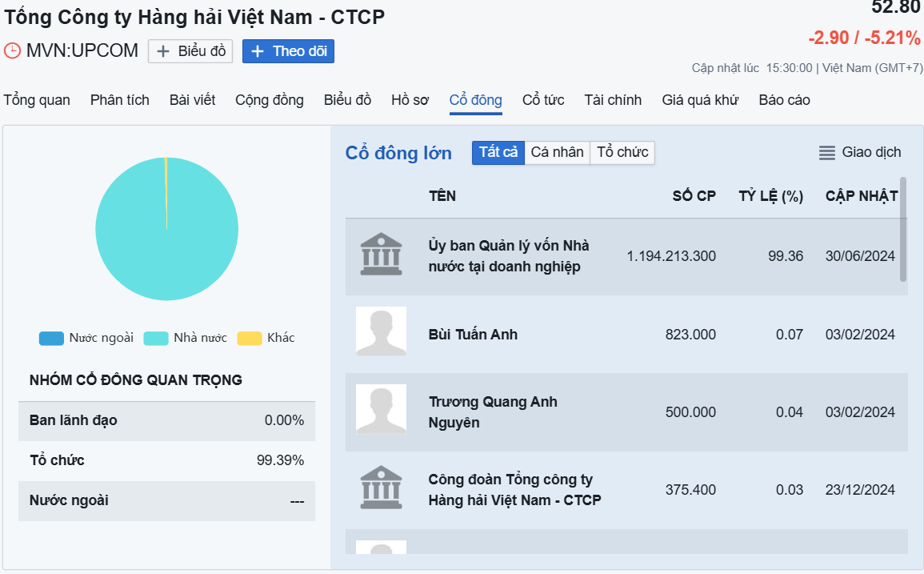Click the CẬP NHẬT column header
The height and width of the screenshot is (574, 924).
click(862, 196)
